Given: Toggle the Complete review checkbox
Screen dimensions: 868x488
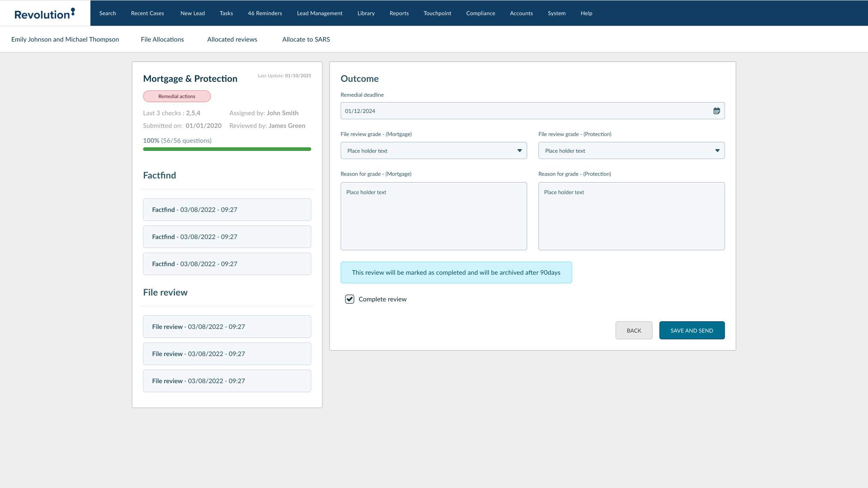Looking at the screenshot, I should pos(349,299).
